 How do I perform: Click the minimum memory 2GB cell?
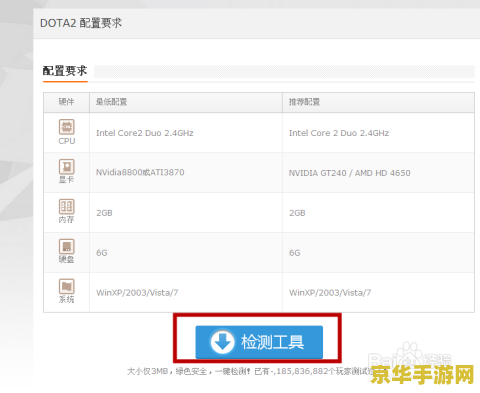[x=186, y=213]
